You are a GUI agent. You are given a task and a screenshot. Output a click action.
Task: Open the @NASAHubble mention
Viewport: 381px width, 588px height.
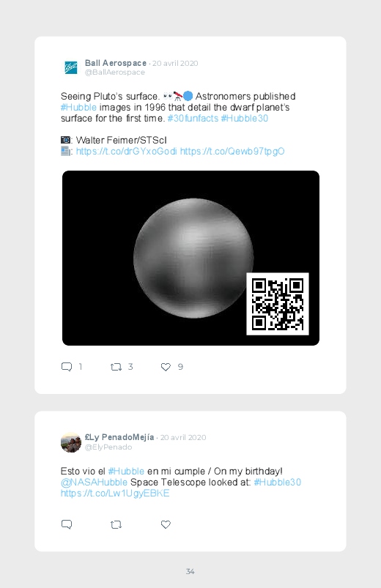94,483
